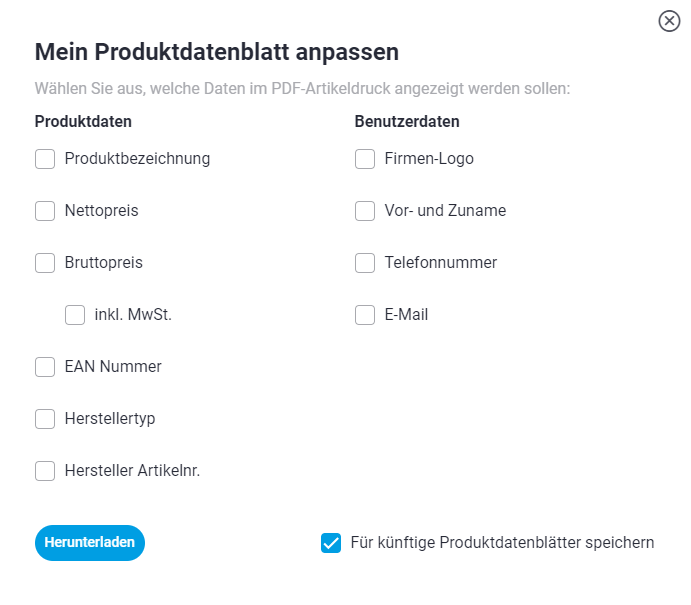
Task: Click the Telefonnummer label text
Action: click(x=441, y=263)
